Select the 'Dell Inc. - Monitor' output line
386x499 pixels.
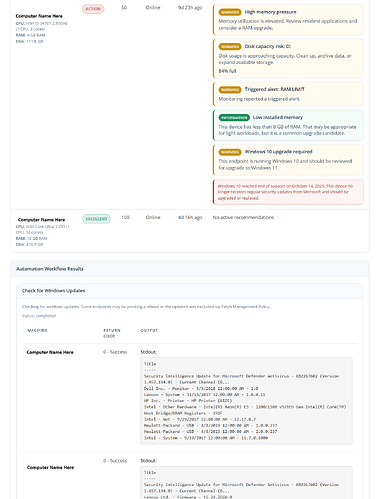tap(201, 389)
